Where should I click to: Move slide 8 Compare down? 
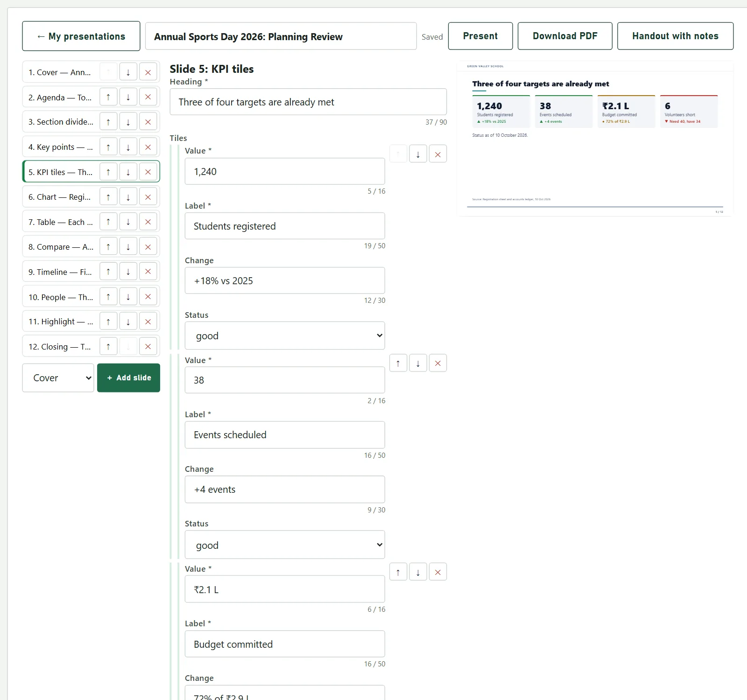coord(128,247)
